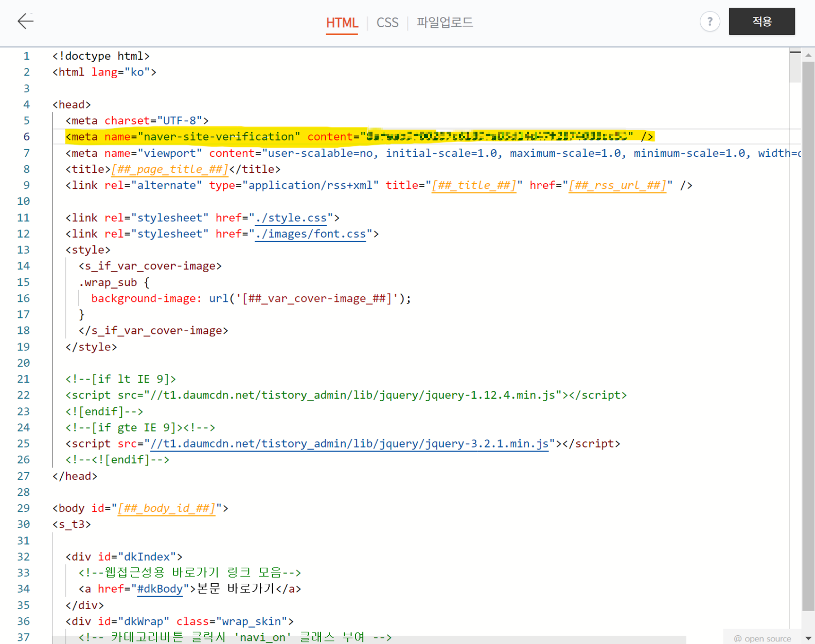Click the scrollbar up arrow
Image resolution: width=815 pixels, height=644 pixels.
[808, 55]
